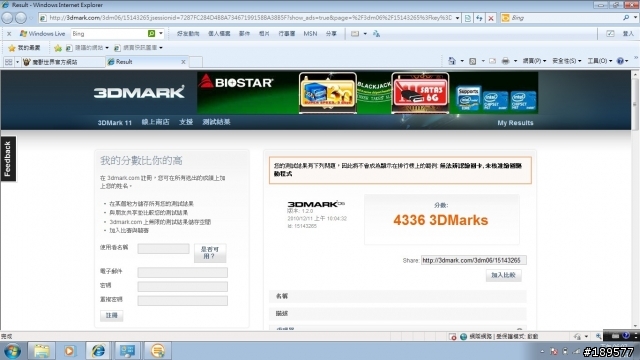The width and height of the screenshot is (640, 360).
Task: Click the green search button in Live toolbar
Action: (x=151, y=33)
